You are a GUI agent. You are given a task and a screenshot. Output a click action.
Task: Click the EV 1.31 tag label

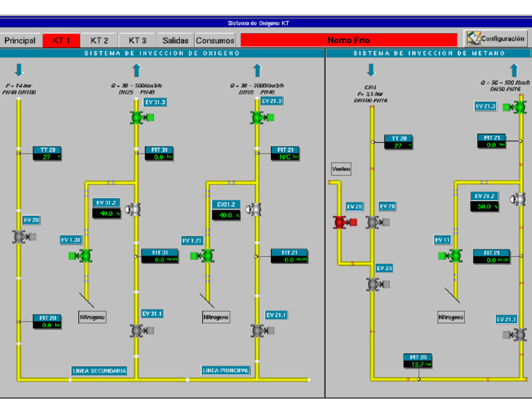tap(71, 240)
